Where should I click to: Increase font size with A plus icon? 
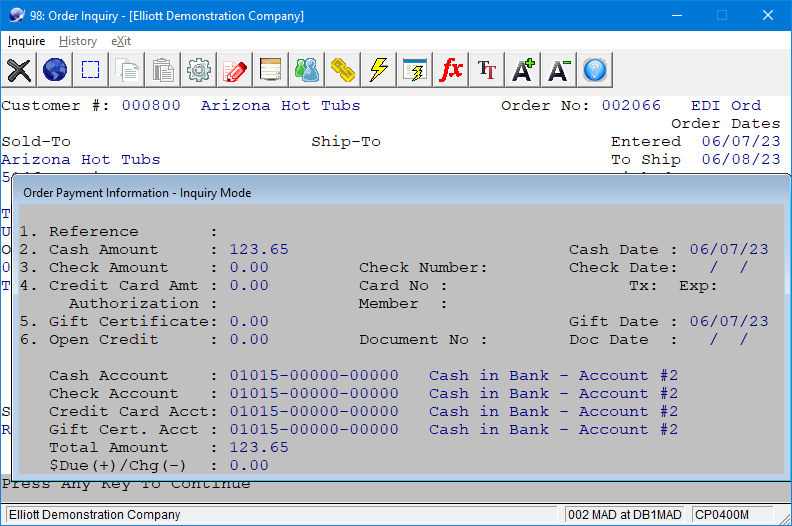pos(523,70)
